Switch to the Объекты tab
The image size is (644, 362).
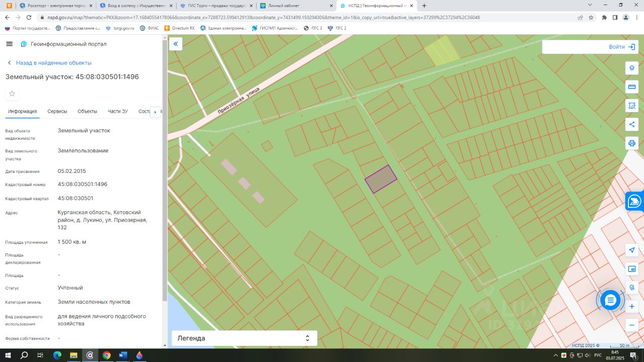88,112
